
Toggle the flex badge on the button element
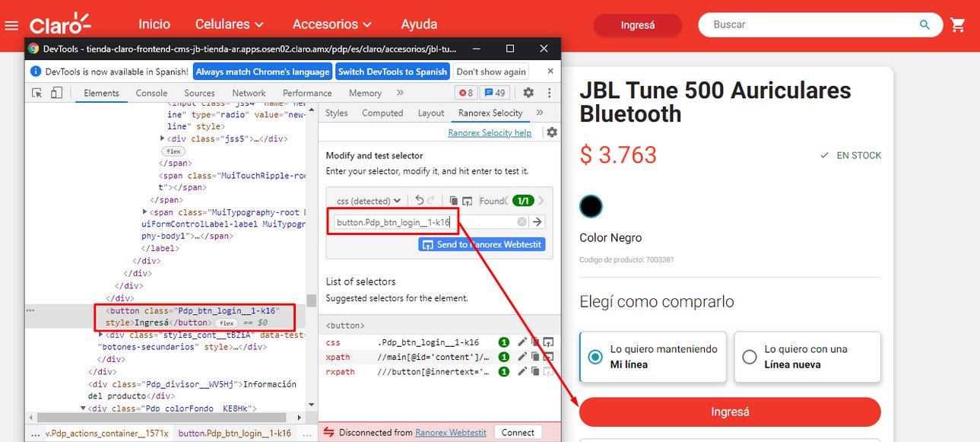click(227, 323)
